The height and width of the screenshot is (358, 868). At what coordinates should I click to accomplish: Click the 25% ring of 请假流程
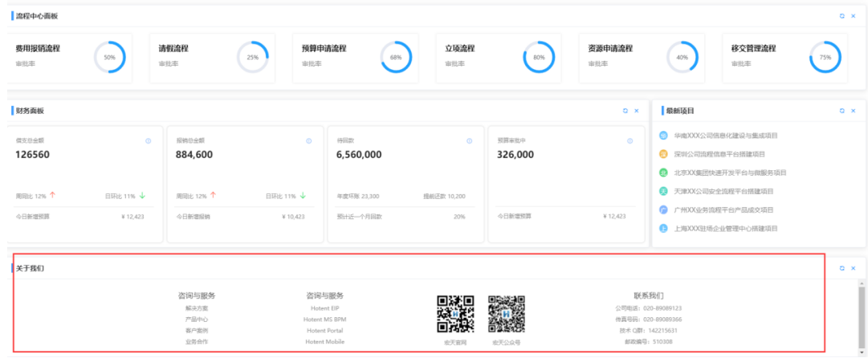coord(252,57)
